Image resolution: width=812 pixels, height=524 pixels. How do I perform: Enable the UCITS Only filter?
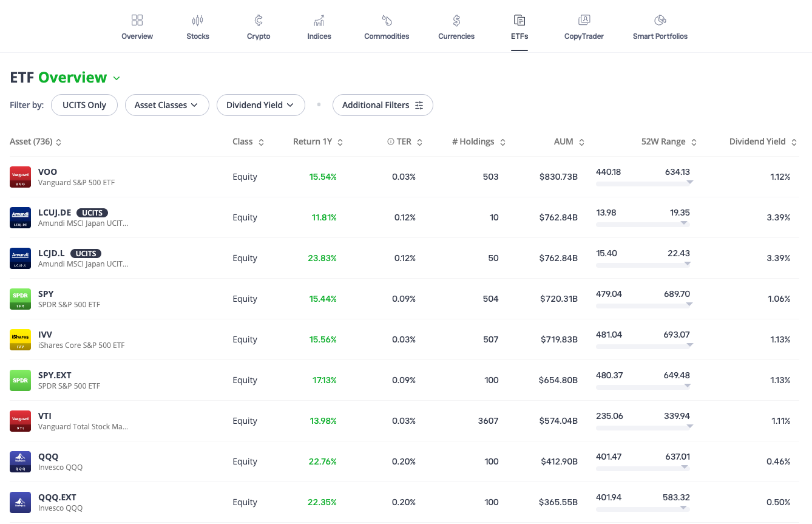click(x=84, y=104)
